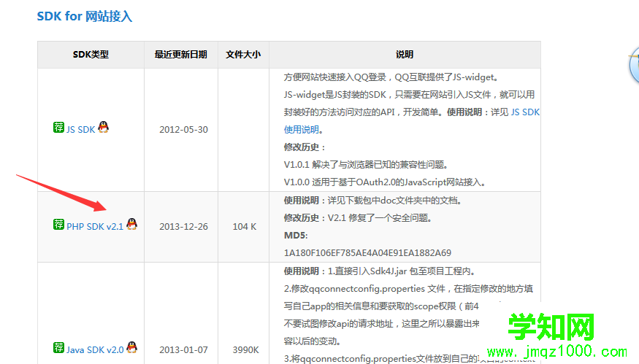This screenshot has width=639, height=364.
Task: Click the date 2013-12-26
Action: tap(184, 226)
